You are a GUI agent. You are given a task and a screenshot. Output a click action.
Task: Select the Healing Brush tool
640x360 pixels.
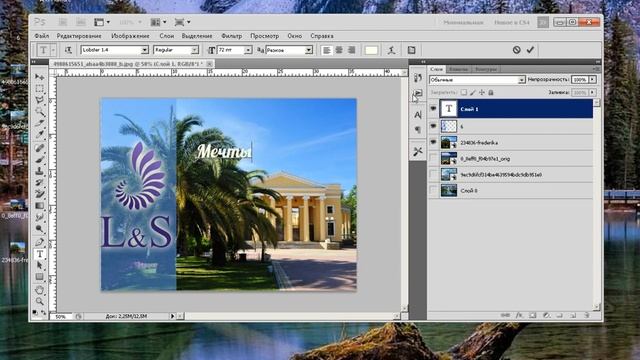[40, 148]
